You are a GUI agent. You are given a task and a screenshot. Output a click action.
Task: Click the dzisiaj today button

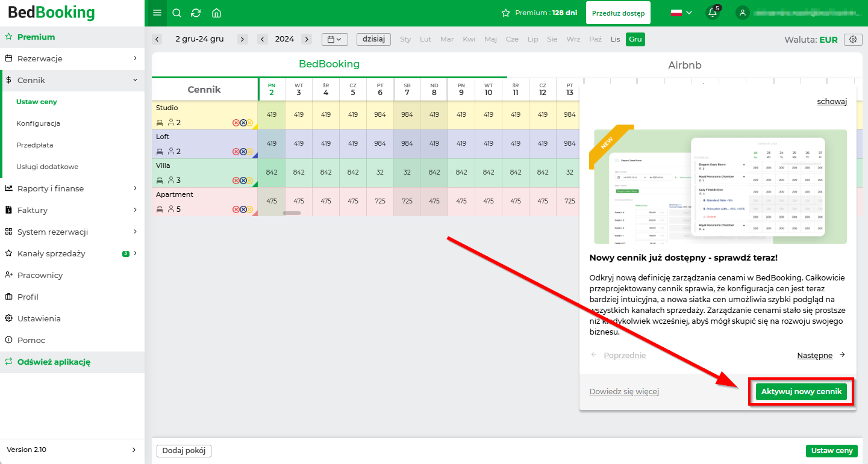pyautogui.click(x=373, y=39)
